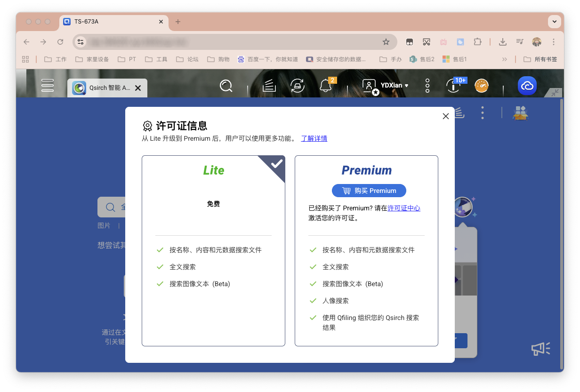The width and height of the screenshot is (580, 392).
Task: Click the external device sync icon
Action: pyautogui.click(x=298, y=86)
